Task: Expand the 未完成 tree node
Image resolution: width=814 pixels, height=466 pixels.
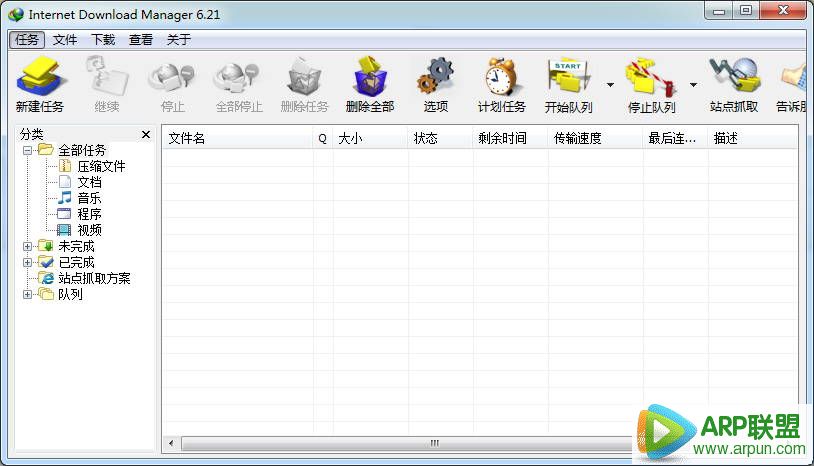Action: (x=28, y=246)
